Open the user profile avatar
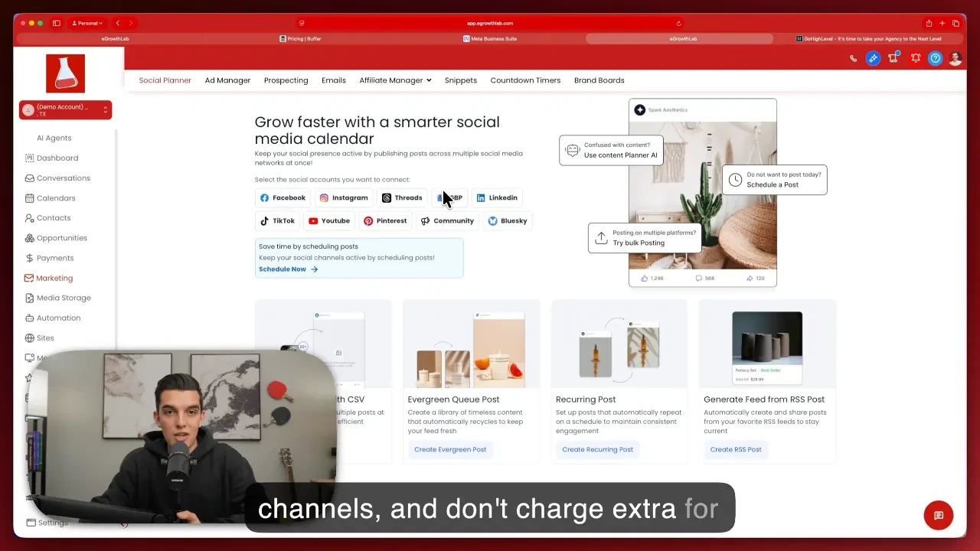The image size is (980, 551). click(955, 58)
